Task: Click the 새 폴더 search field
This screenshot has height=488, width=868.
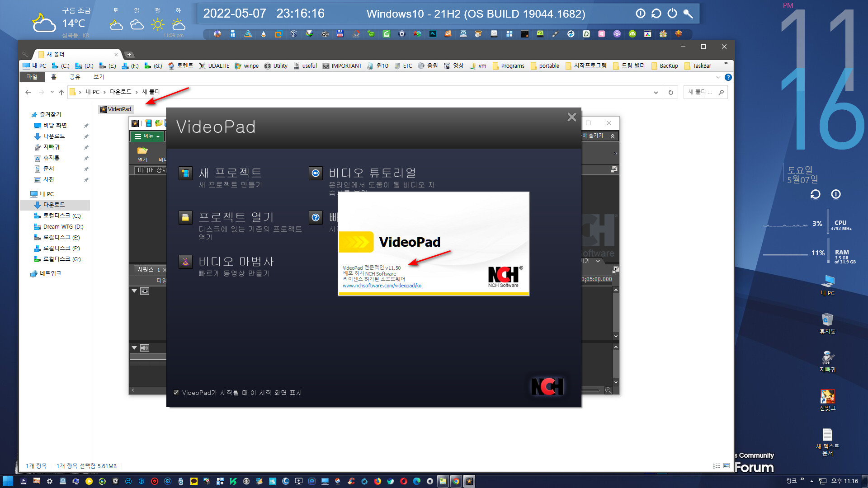Action: point(705,92)
